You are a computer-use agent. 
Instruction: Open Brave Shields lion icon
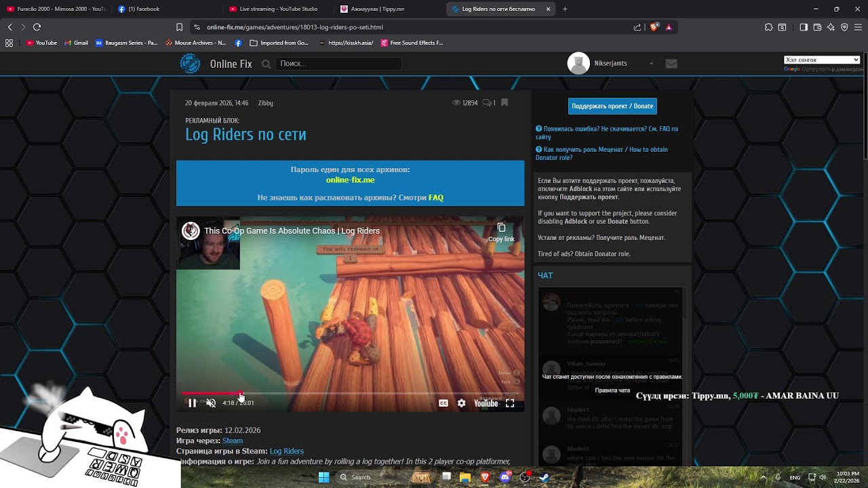(x=654, y=27)
